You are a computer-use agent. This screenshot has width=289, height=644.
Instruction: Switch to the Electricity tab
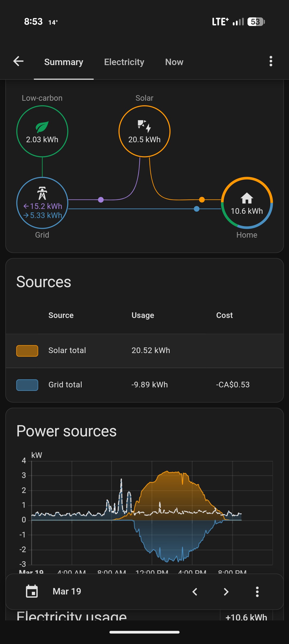pos(124,62)
